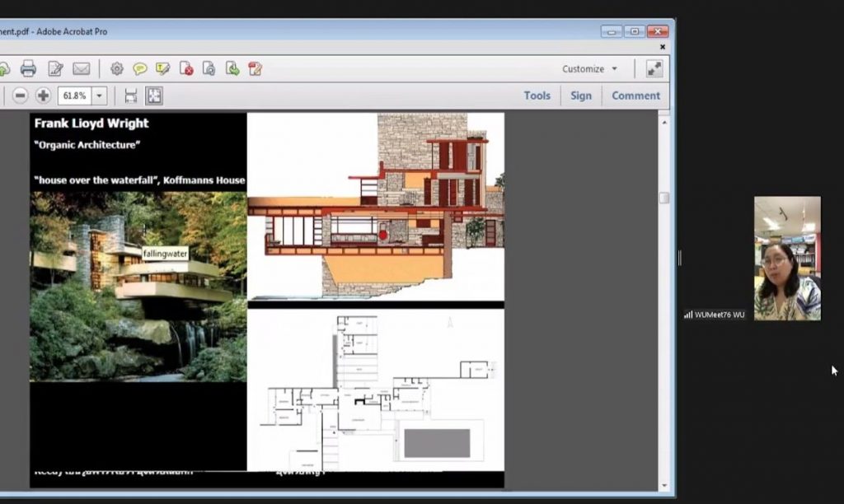
Task: Toggle fit one full page view
Action: pos(154,96)
